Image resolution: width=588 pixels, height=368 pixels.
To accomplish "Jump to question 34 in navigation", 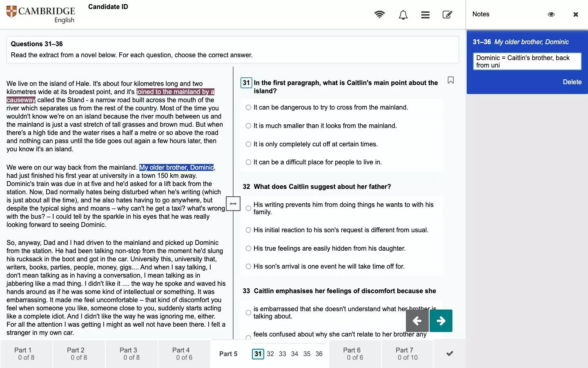I will pos(295,354).
